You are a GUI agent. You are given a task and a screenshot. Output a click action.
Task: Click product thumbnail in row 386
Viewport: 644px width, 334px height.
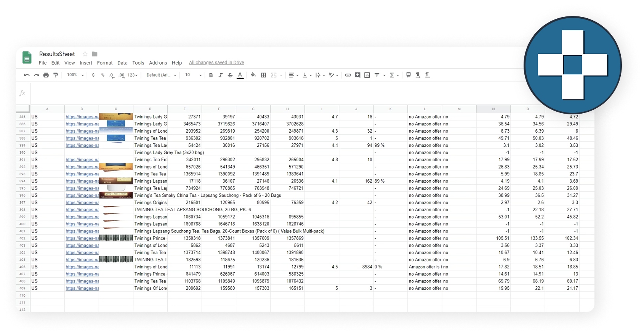[116, 124]
